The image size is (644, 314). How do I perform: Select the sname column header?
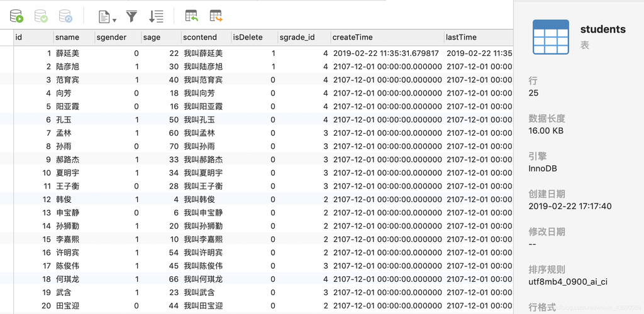tap(74, 37)
